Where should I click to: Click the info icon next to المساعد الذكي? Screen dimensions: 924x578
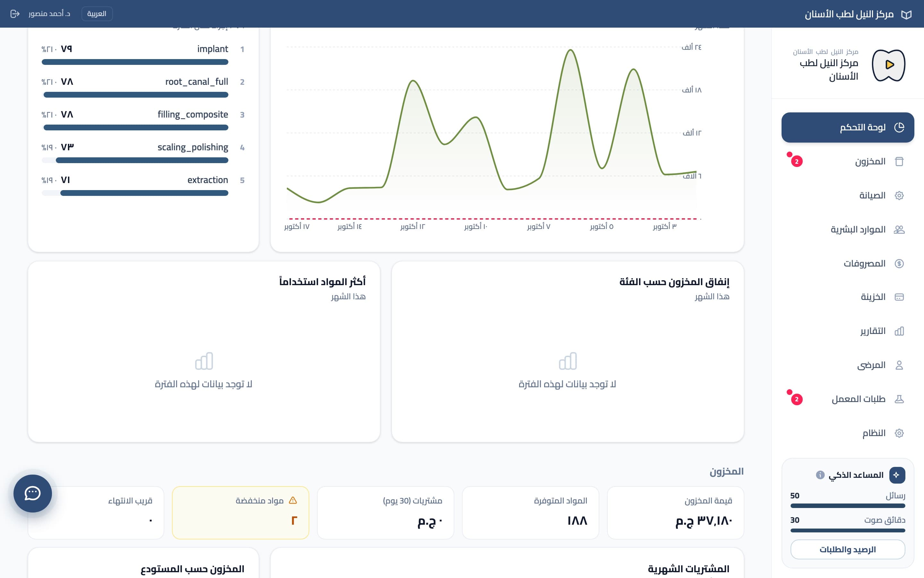820,475
